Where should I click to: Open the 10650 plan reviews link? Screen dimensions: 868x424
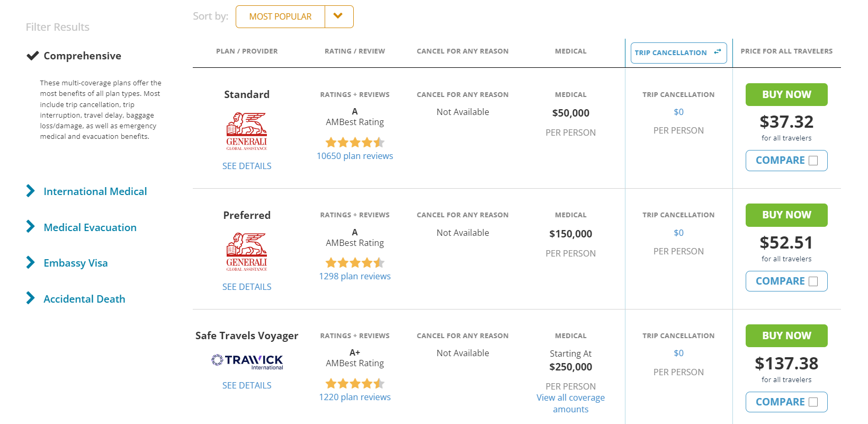(355, 155)
